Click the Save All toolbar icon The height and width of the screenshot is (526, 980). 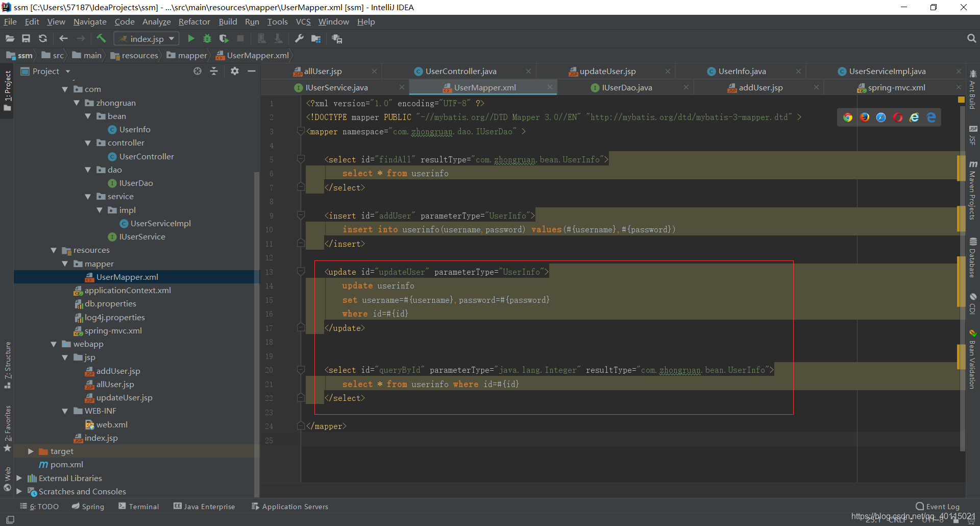coord(26,38)
